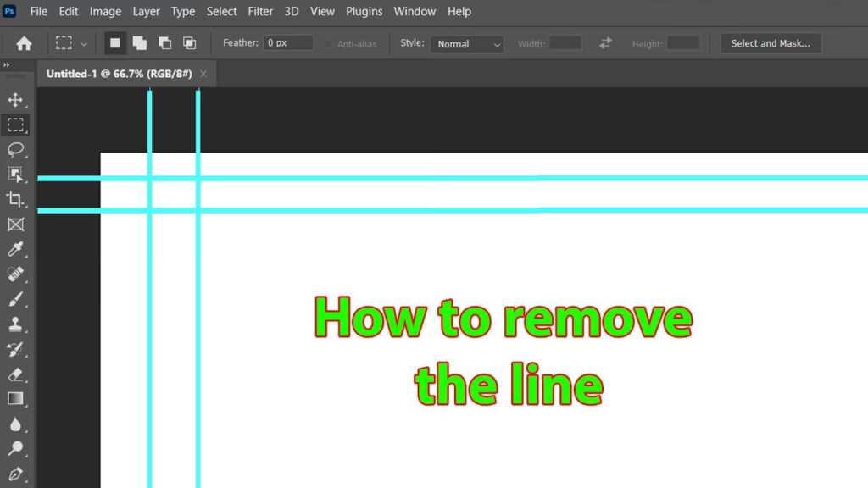Select the Pen tool
This screenshot has height=488, width=868.
(x=15, y=474)
